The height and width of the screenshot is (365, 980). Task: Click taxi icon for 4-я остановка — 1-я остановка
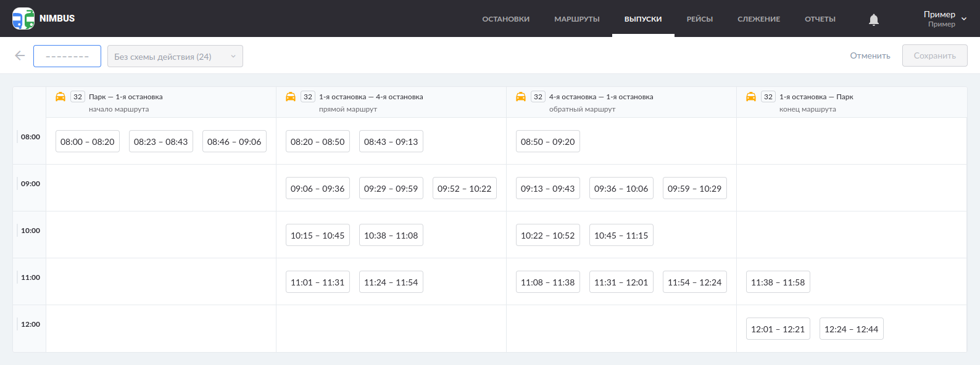click(521, 97)
